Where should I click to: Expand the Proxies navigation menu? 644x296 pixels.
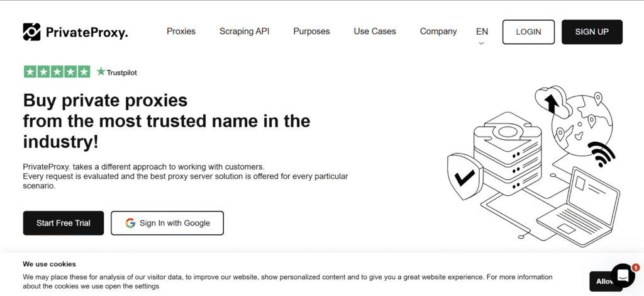click(181, 31)
